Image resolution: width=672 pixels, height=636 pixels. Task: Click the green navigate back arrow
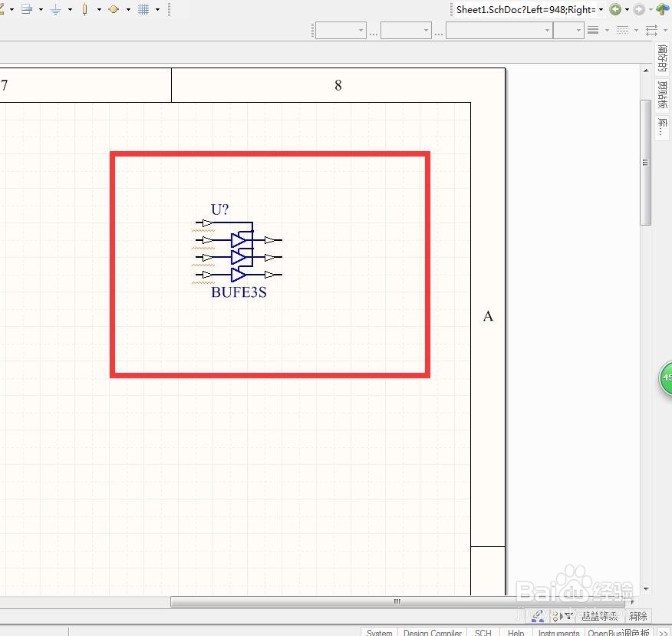click(615, 9)
